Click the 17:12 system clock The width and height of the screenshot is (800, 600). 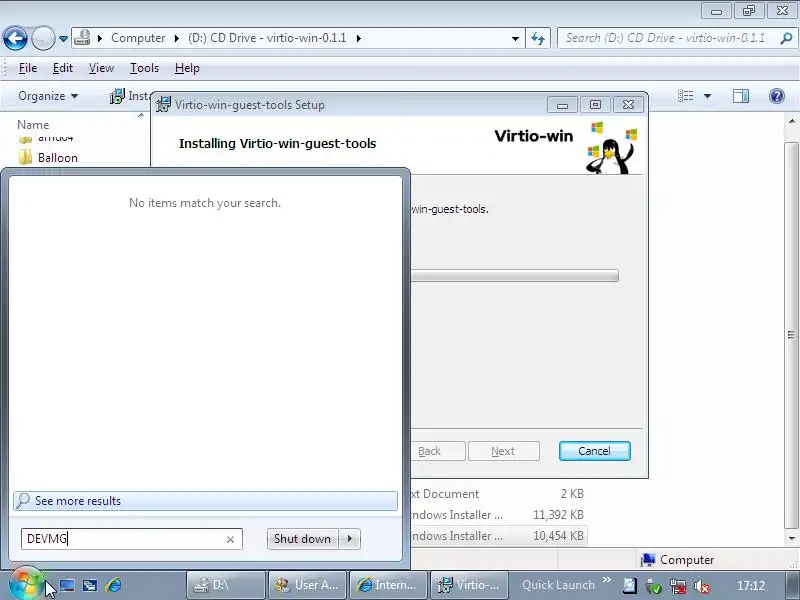pyautogui.click(x=751, y=586)
